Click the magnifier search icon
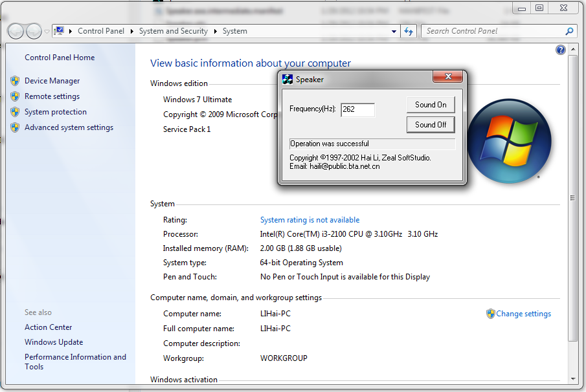This screenshot has width=586, height=392. click(569, 31)
